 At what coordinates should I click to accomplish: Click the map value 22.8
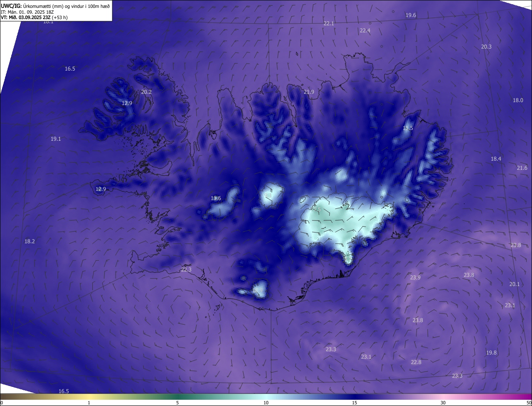click(416, 362)
